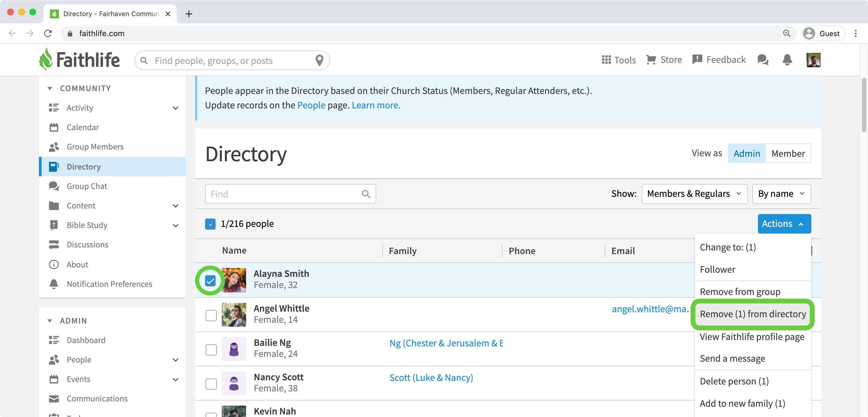The height and width of the screenshot is (417, 868).
Task: Choose Send a message
Action: point(753,358)
